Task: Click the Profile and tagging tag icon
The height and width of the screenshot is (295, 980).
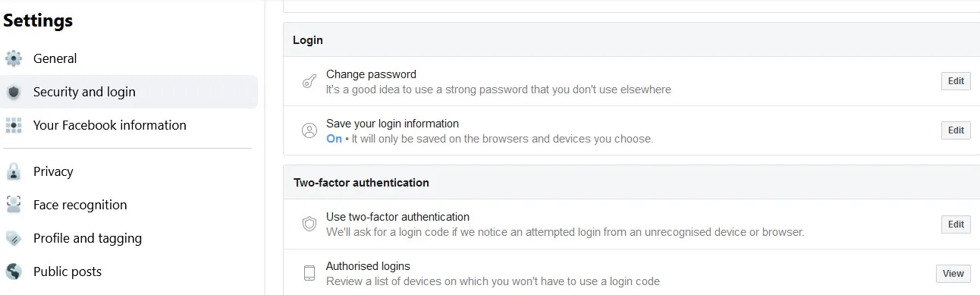Action: tap(13, 238)
